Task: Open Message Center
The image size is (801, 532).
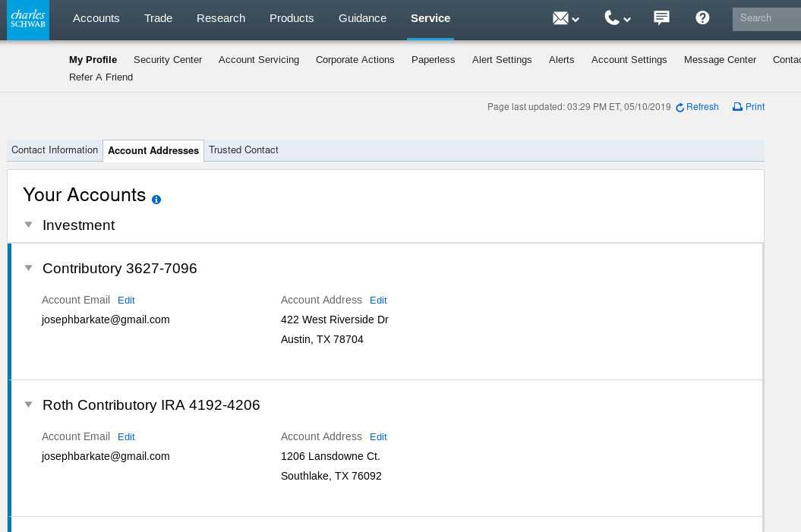Action: 720,60
